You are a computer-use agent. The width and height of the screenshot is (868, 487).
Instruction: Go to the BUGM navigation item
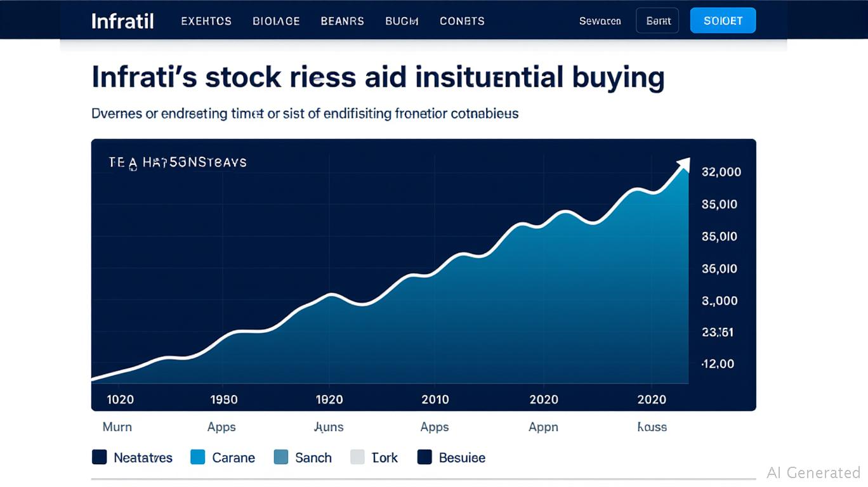point(402,21)
